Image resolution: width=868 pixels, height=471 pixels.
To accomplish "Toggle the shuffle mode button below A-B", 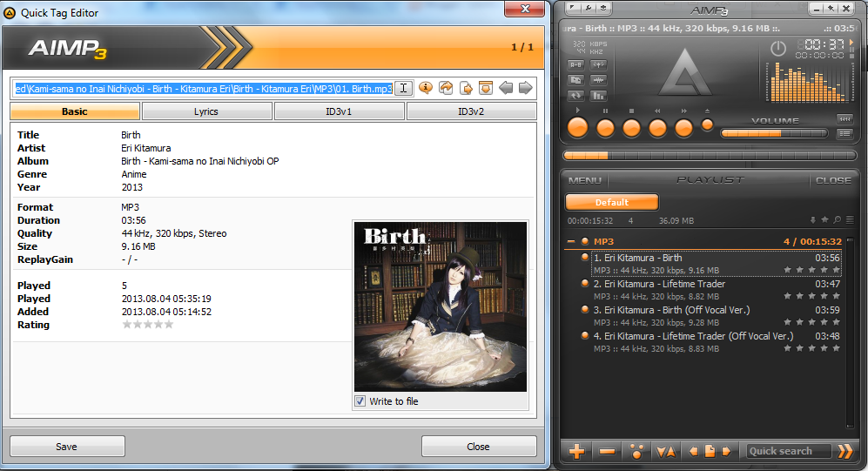I will (575, 80).
